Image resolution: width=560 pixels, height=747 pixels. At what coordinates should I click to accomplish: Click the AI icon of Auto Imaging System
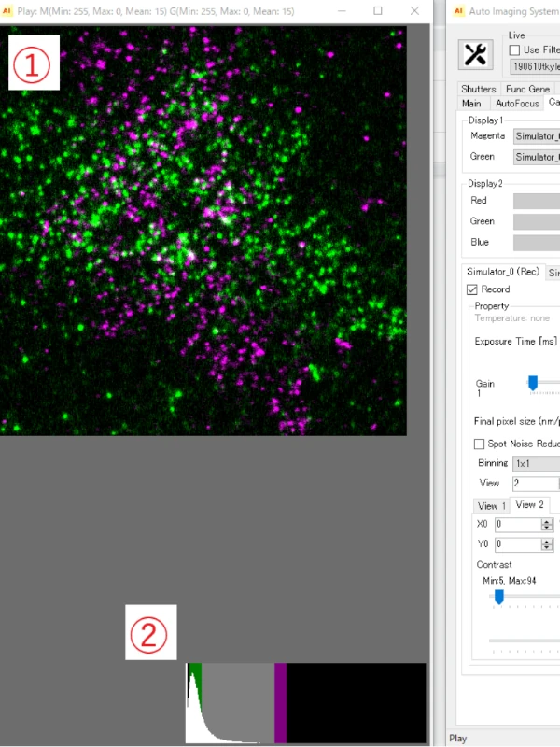click(458, 11)
